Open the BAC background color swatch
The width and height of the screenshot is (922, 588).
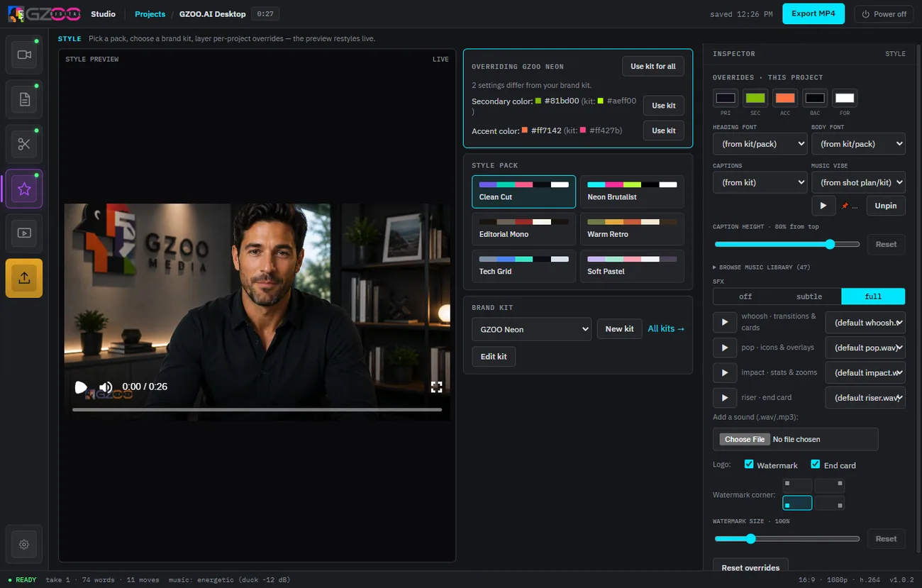pos(815,98)
